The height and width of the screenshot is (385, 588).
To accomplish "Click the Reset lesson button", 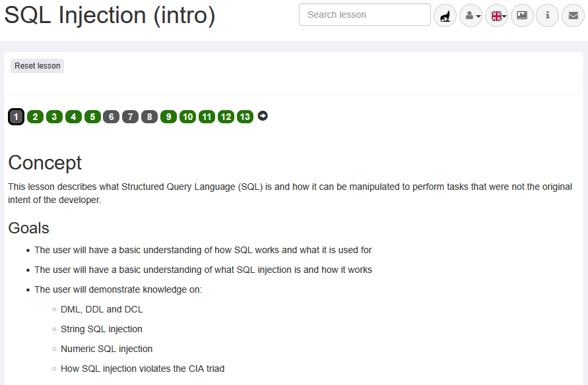I will [x=38, y=66].
